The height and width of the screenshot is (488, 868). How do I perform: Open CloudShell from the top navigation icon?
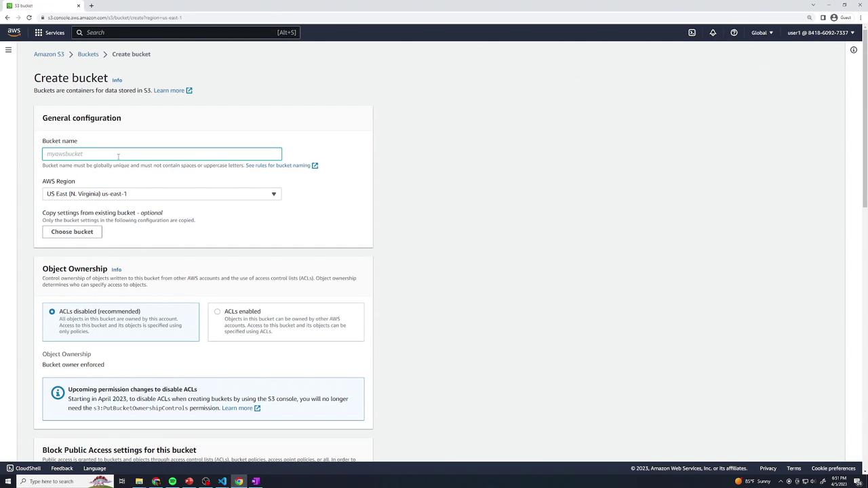click(x=692, y=33)
